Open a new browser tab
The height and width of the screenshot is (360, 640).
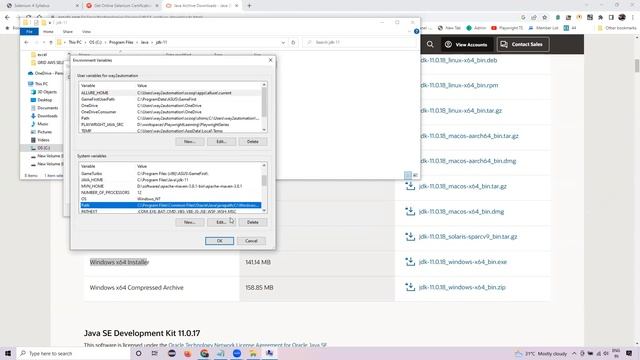coord(249,6)
